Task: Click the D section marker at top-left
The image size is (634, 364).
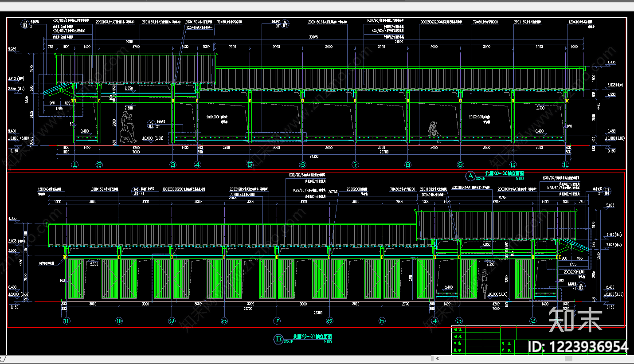Action: pos(25,23)
